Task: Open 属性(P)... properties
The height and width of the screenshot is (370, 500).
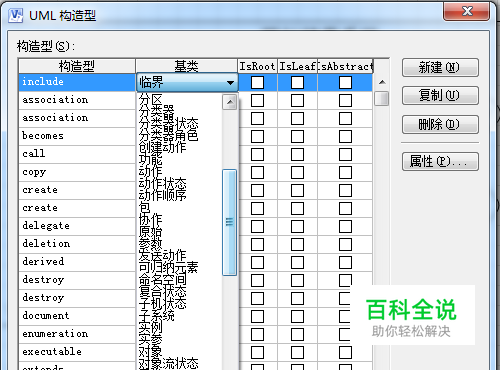Action: click(440, 162)
